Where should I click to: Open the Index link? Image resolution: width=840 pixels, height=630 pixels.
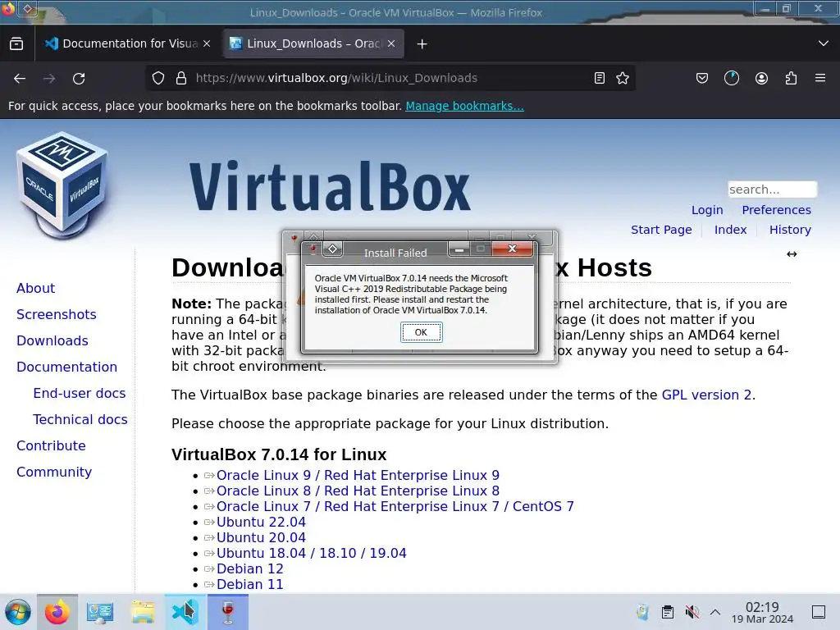pyautogui.click(x=730, y=230)
